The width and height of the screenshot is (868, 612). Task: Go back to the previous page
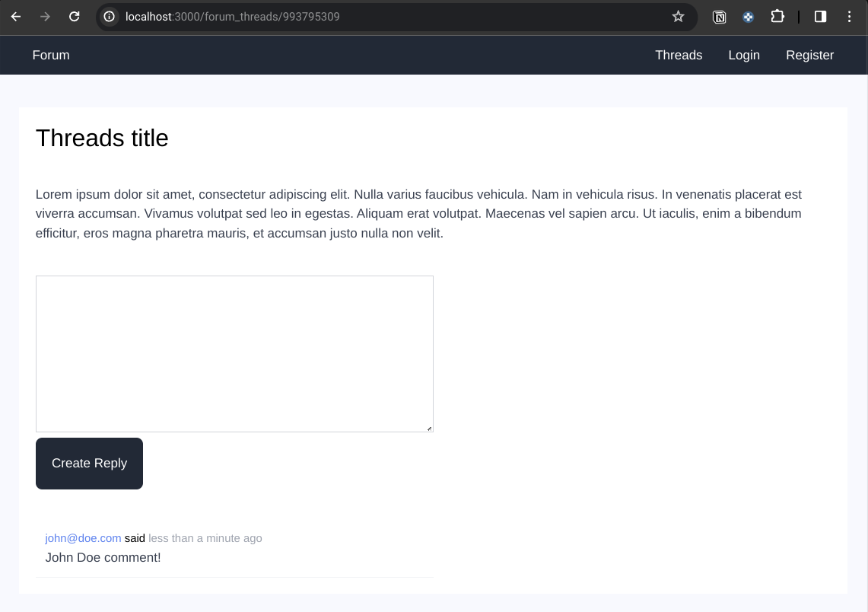pyautogui.click(x=16, y=17)
